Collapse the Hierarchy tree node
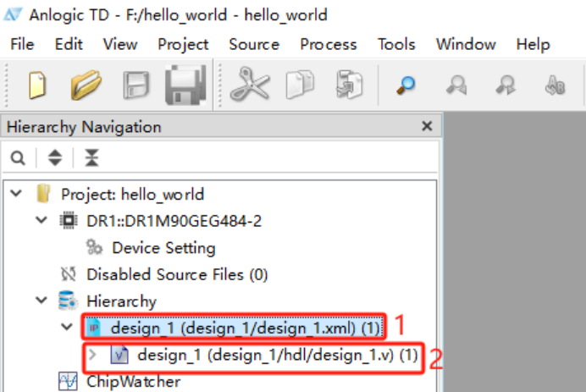 click(41, 300)
